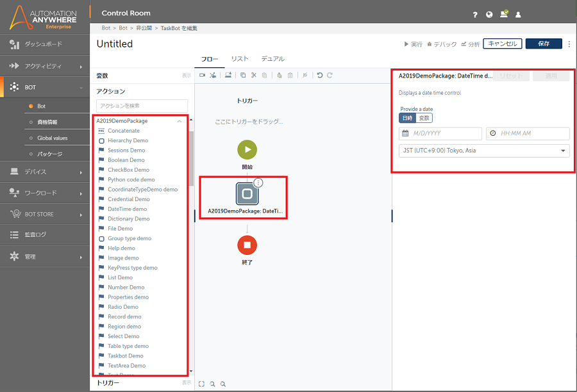Viewport: 577px width, 392px height.
Task: Select the 日時 date toggle option
Action: 407,118
